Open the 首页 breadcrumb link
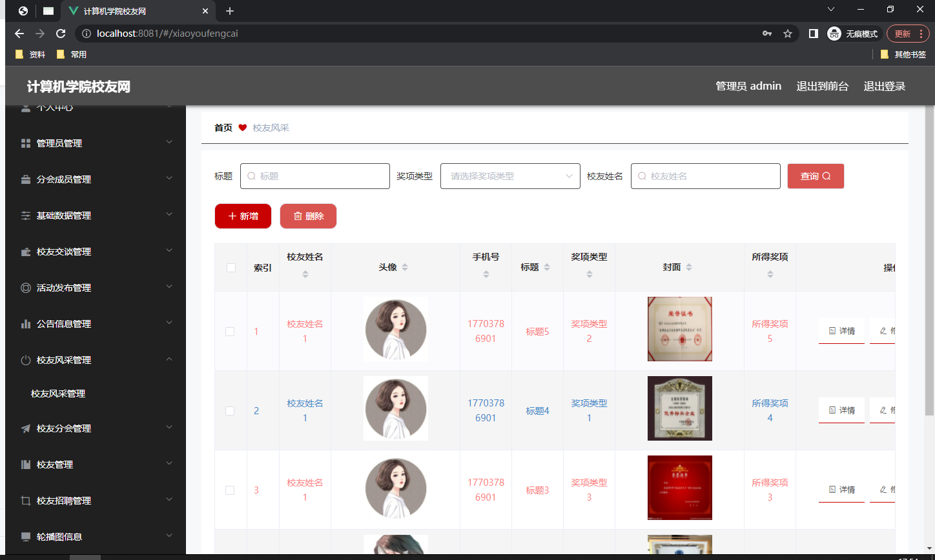Viewport: 935px width, 560px height. pos(222,127)
